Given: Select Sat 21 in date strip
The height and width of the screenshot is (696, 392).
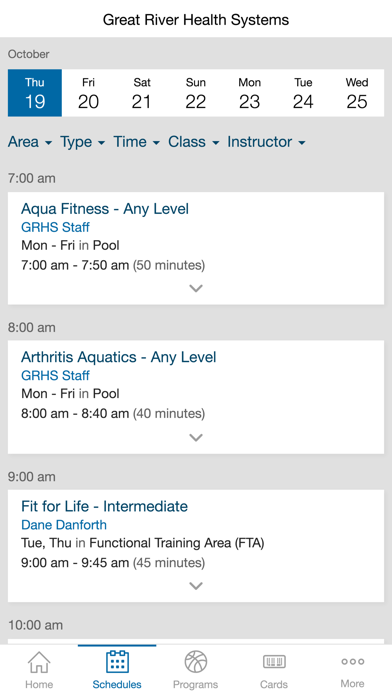Looking at the screenshot, I should (x=142, y=93).
